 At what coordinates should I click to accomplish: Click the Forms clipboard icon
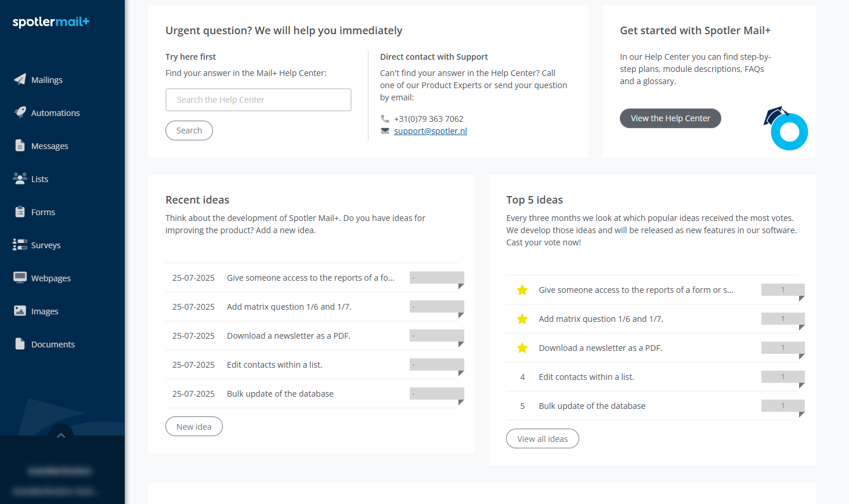point(20,212)
